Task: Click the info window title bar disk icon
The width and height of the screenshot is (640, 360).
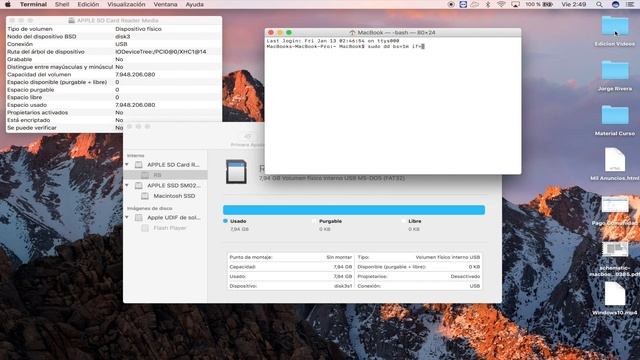Action: tap(71, 20)
